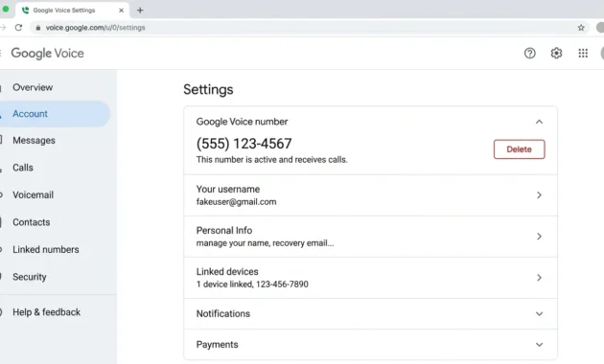The image size is (604, 364).
Task: Click fakeuser@gmail.com username text
Action: [x=236, y=201]
